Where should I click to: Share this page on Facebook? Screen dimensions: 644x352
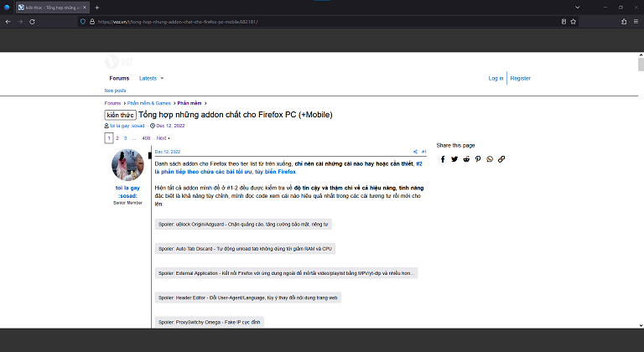443,158
